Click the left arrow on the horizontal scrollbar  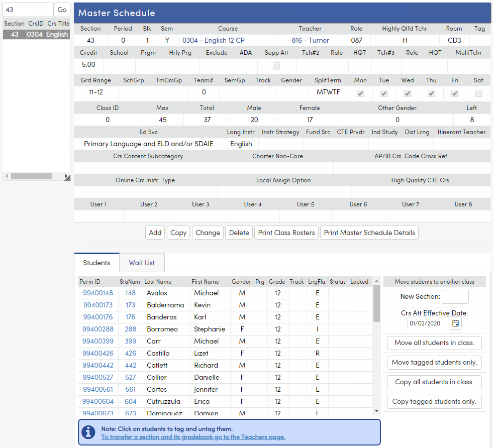pyautogui.click(x=6, y=176)
